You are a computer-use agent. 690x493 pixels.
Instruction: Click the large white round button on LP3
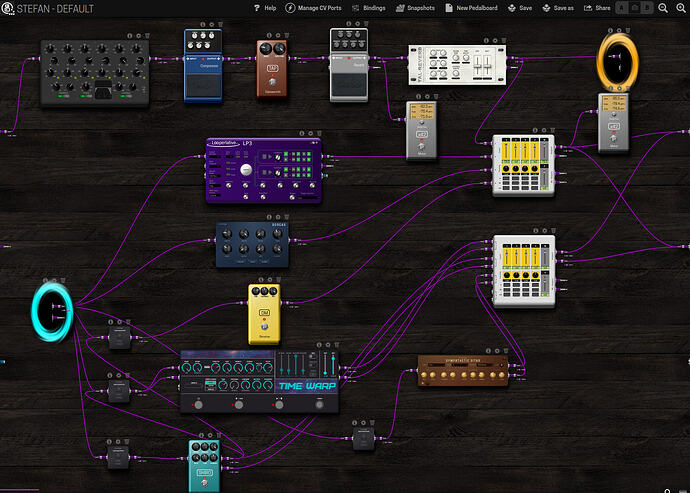click(x=246, y=169)
